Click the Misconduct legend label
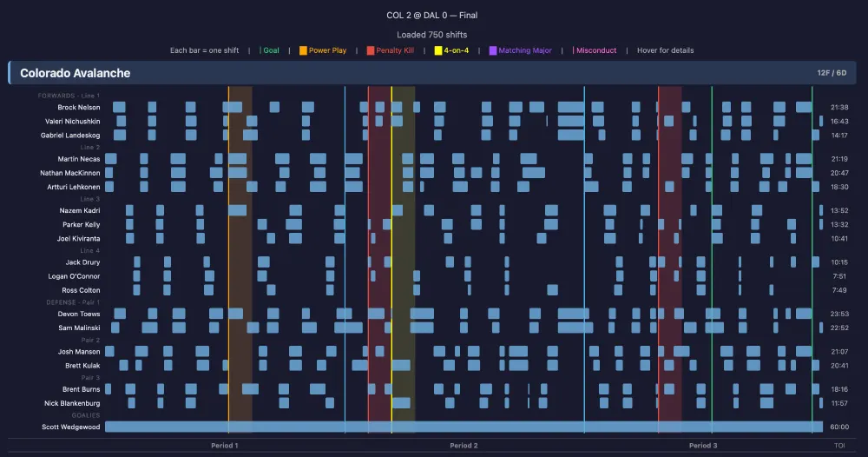 (596, 50)
